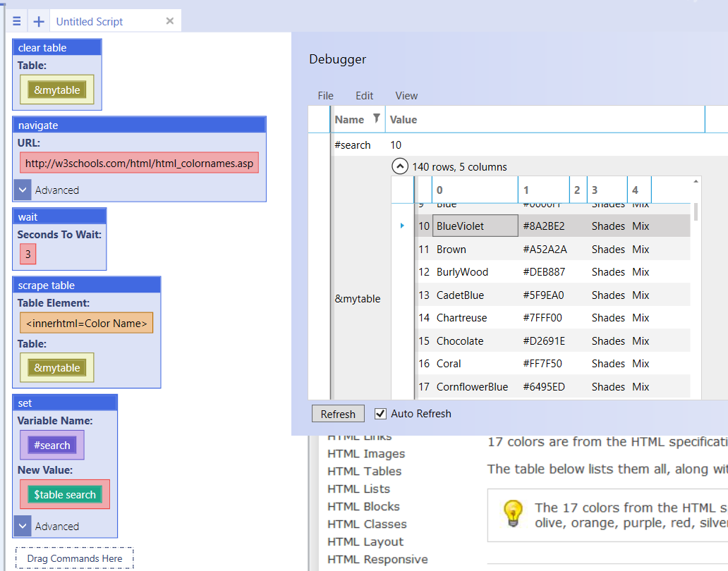Screen dimensions: 728x571
Task: Click the #search variable name token
Action: 52,445
